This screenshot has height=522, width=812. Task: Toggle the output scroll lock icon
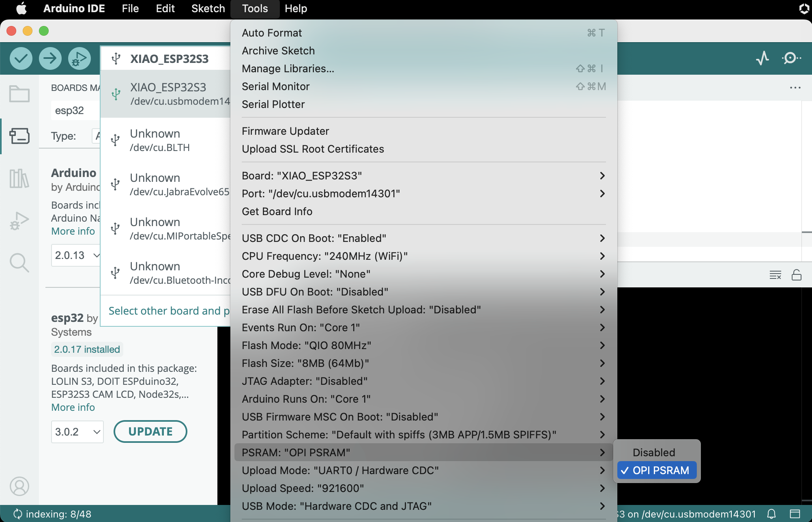pyautogui.click(x=797, y=275)
